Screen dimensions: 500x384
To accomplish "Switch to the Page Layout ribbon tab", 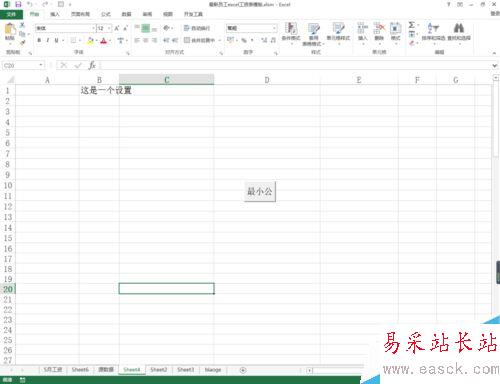I will click(x=80, y=14).
